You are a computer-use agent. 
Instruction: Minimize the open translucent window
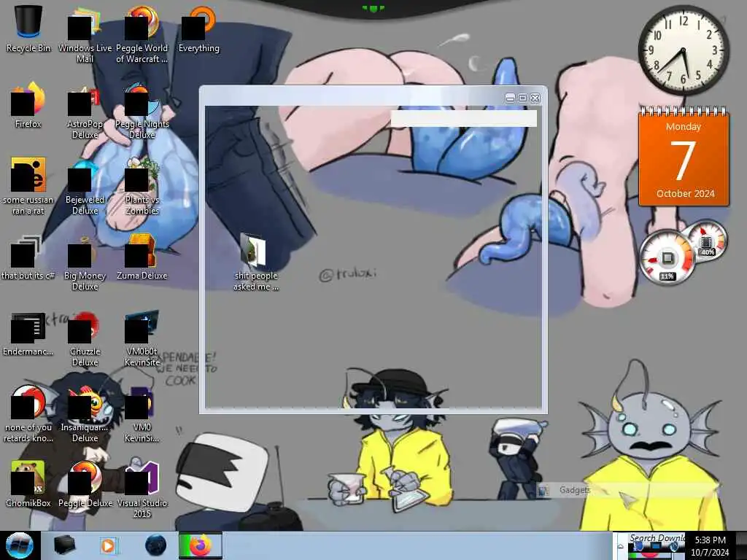pyautogui.click(x=510, y=98)
